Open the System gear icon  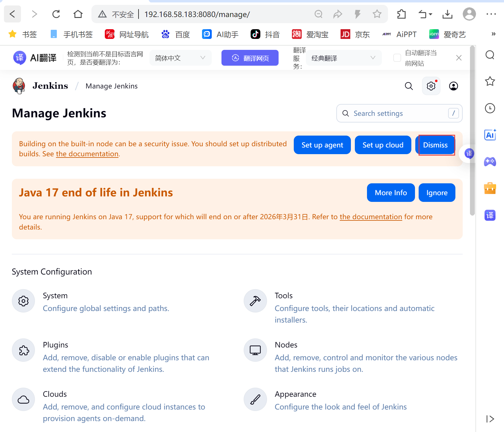point(23,301)
